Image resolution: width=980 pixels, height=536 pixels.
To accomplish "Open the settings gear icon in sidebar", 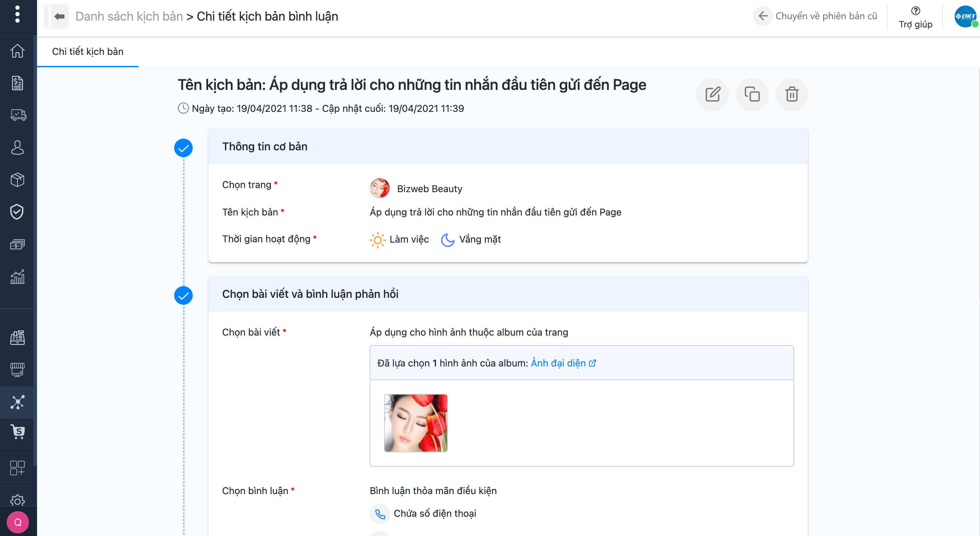I will click(x=17, y=500).
